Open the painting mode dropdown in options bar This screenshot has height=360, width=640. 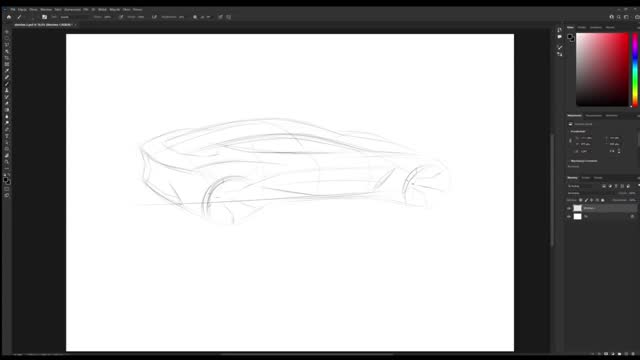tap(74, 17)
